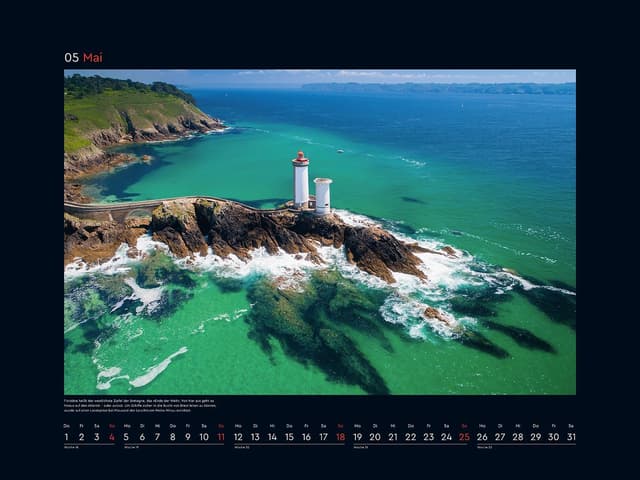The width and height of the screenshot is (640, 480).
Task: Select day 15 in the calendar
Action: tap(289, 437)
